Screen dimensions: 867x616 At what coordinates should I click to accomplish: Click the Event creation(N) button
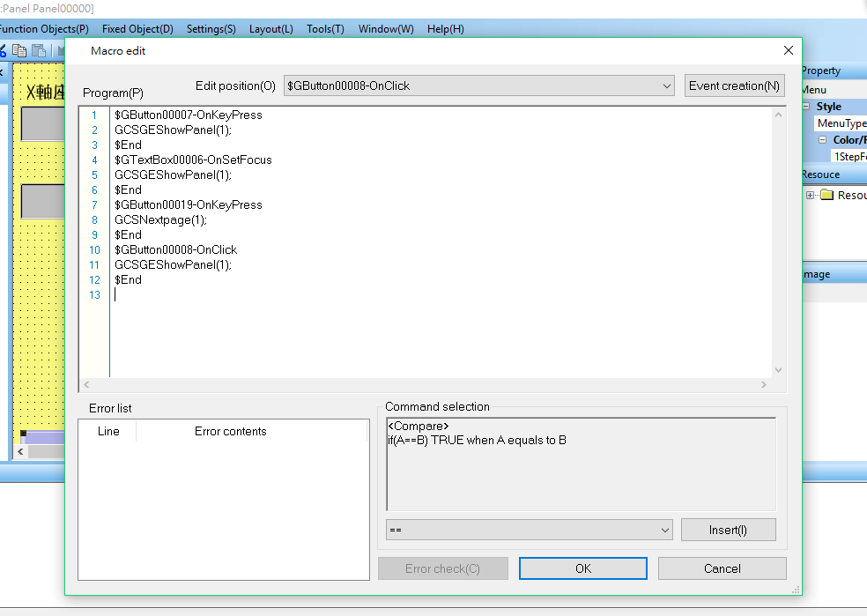click(x=734, y=85)
